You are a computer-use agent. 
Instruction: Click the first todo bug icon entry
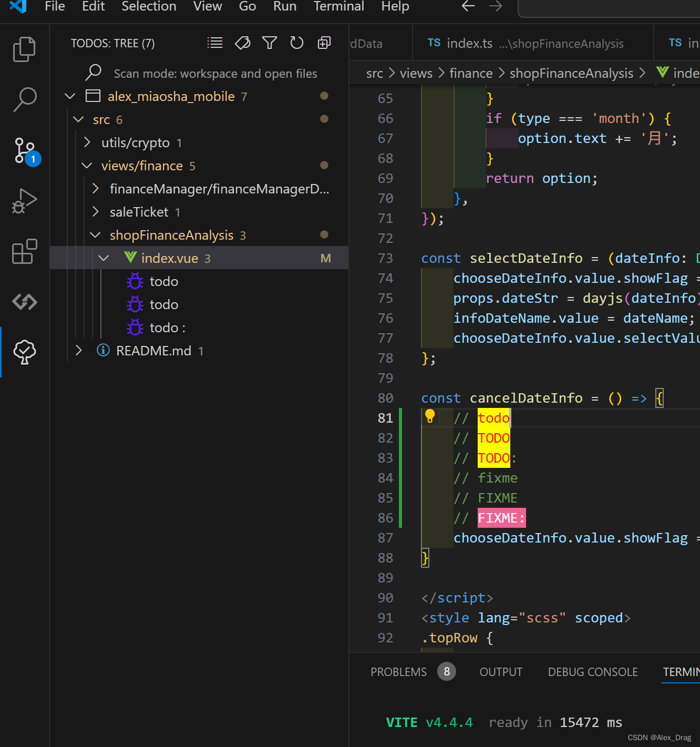pos(135,281)
